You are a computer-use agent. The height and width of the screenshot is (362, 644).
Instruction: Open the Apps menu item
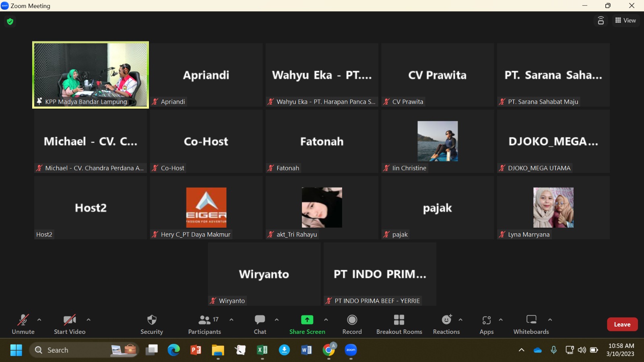tap(486, 324)
